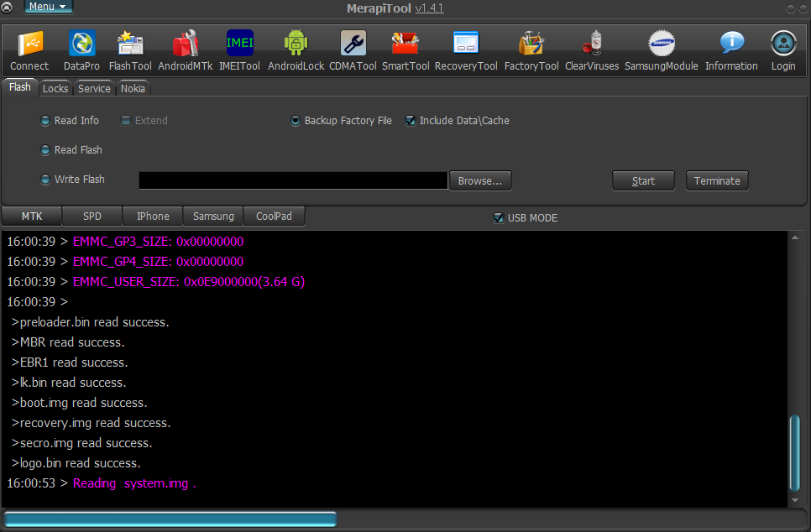Select the SPD platform tab
This screenshot has width=811, height=532.
pyautogui.click(x=92, y=216)
